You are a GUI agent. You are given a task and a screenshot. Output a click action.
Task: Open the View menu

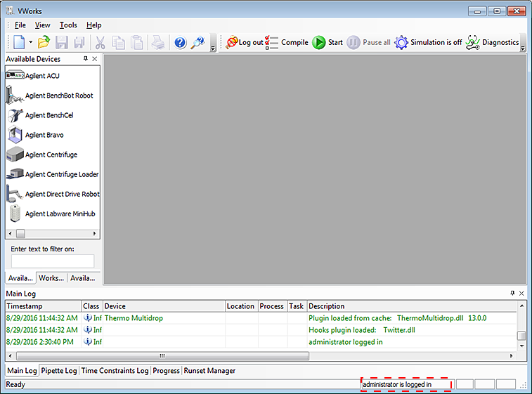(x=42, y=25)
